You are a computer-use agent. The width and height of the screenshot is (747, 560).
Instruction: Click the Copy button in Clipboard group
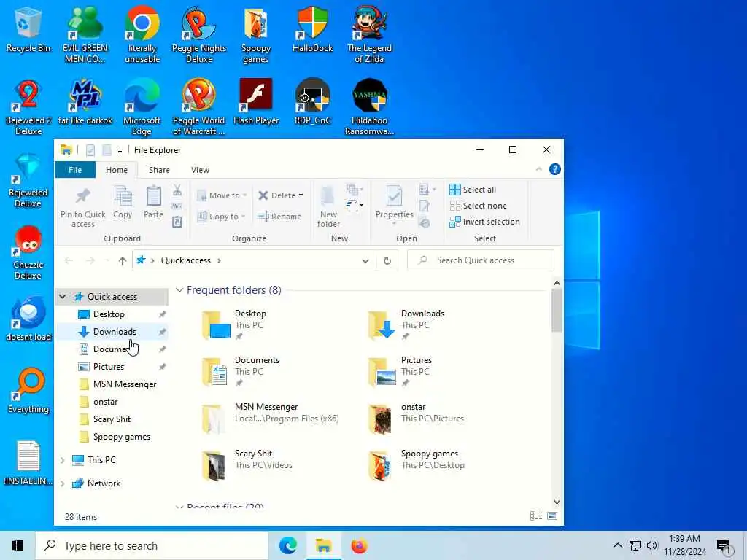[x=123, y=203]
